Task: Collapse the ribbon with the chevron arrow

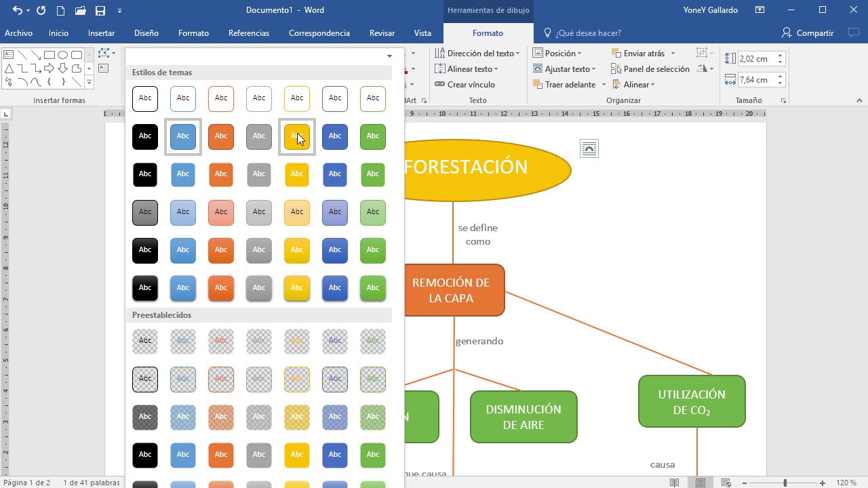Action: (x=860, y=100)
